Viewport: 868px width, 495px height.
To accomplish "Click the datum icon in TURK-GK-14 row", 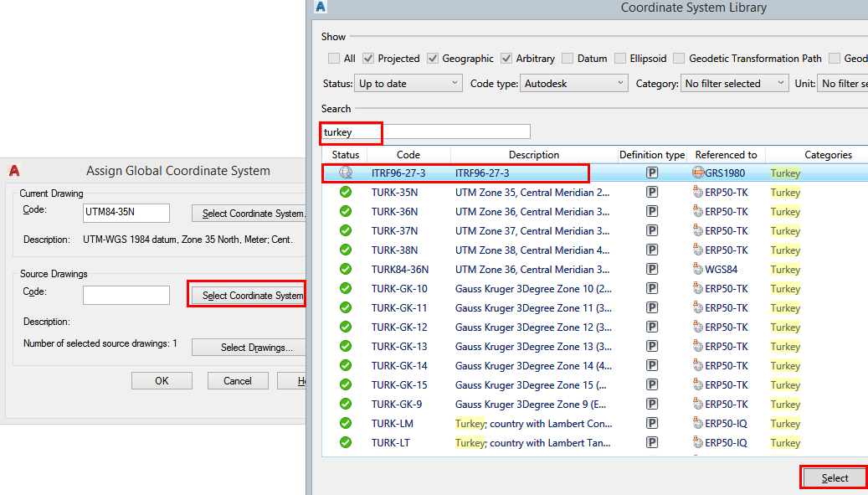I will (x=698, y=365).
